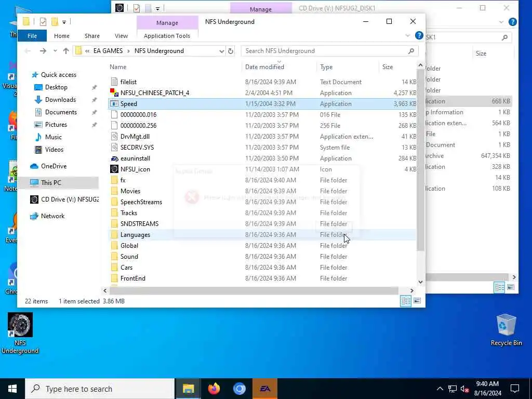Screen dimensions: 532x399
Task: Open the Windows Start menu
Action: tap(12, 389)
